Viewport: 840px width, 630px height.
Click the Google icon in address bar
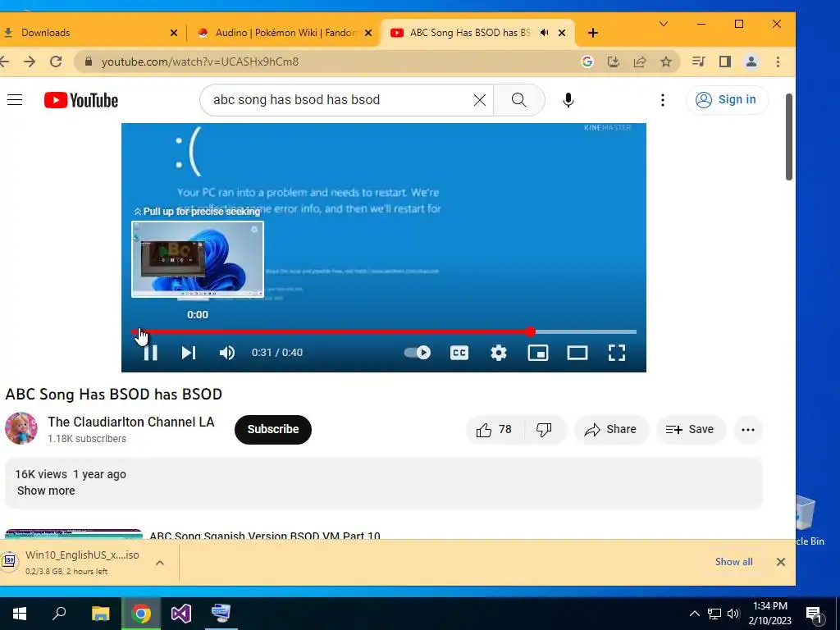point(587,62)
